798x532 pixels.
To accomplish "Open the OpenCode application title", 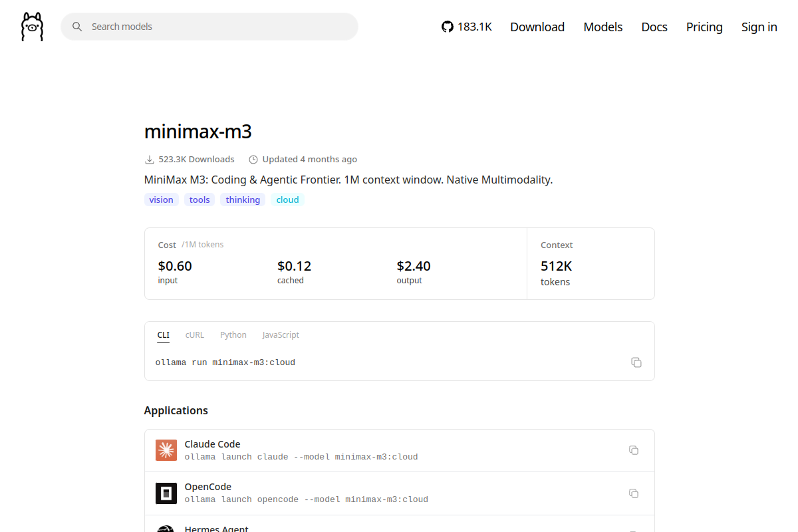I will coord(208,487).
